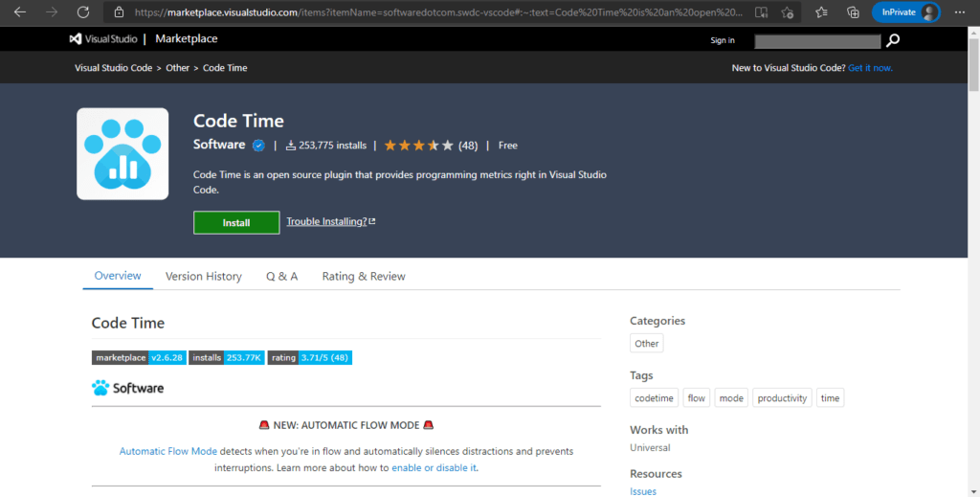The height and width of the screenshot is (497, 980).
Task: Open the Favorites list icon
Action: pyautogui.click(x=821, y=11)
